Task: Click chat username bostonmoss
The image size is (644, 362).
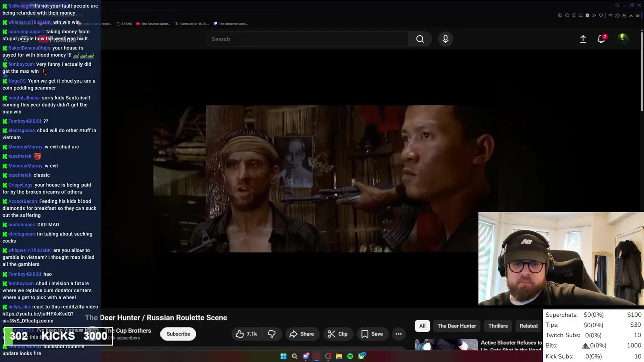Action: click(x=22, y=225)
